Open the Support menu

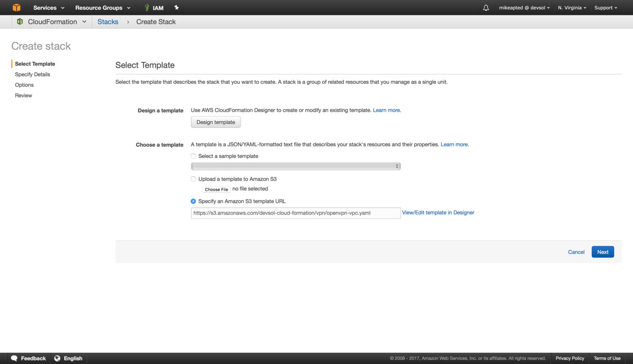606,8
